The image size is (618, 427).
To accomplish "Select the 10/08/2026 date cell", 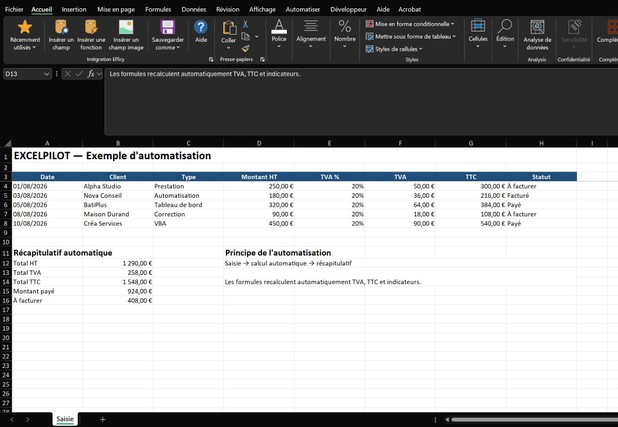I will 47,224.
